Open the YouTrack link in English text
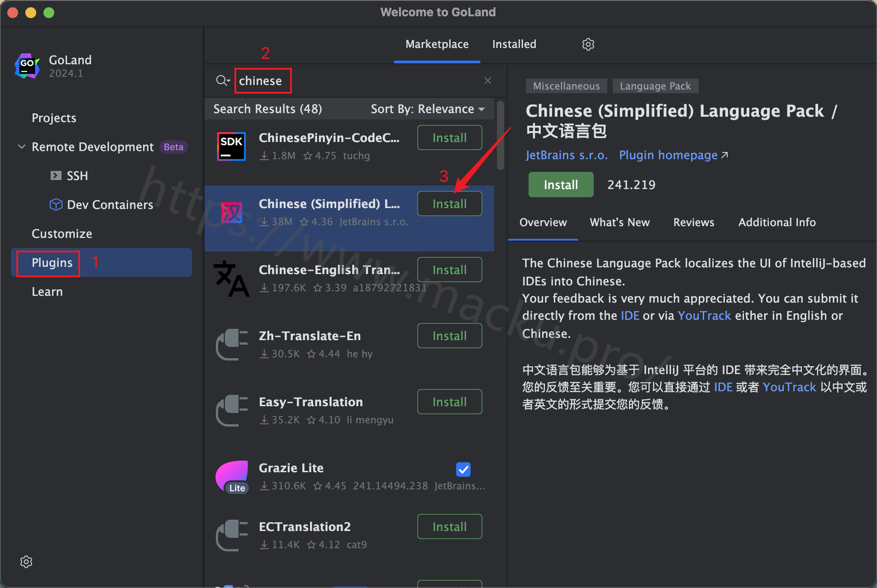 pyautogui.click(x=704, y=316)
